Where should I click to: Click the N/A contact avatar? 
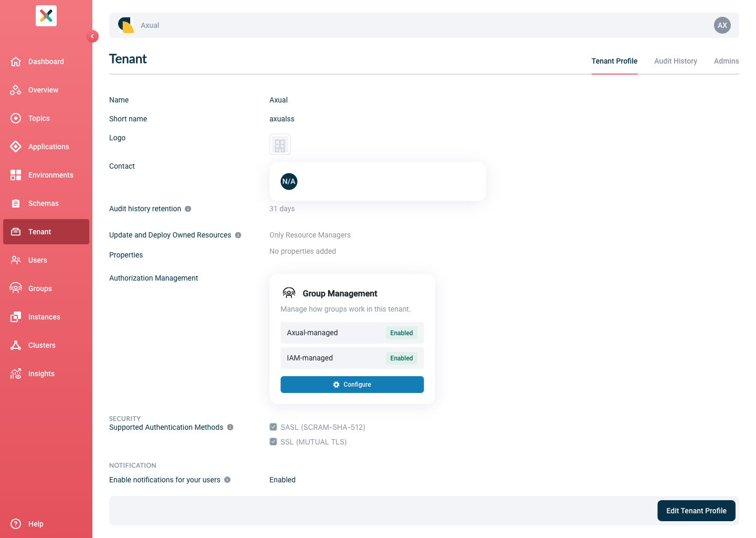click(289, 182)
